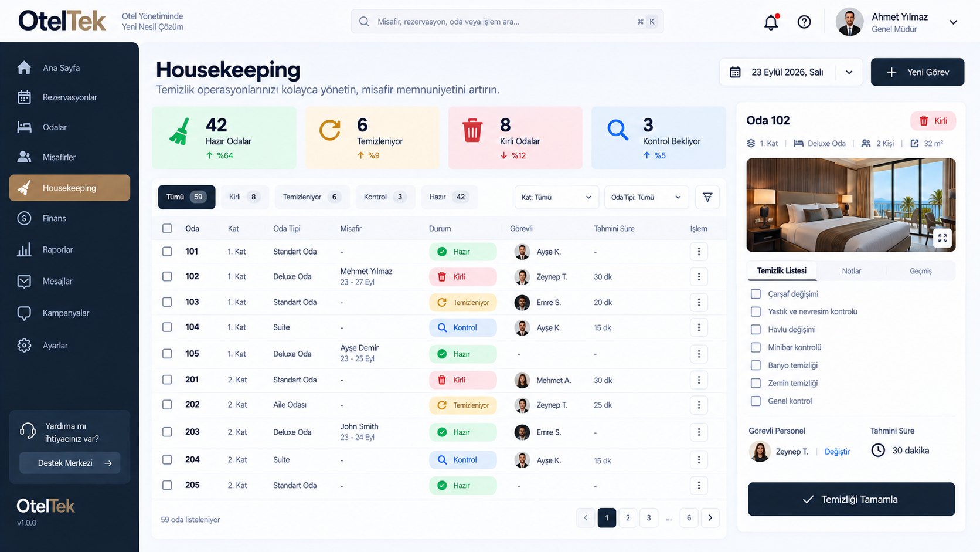This screenshot has height=552, width=980.
Task: Click the filter funnel icon button
Action: click(707, 197)
